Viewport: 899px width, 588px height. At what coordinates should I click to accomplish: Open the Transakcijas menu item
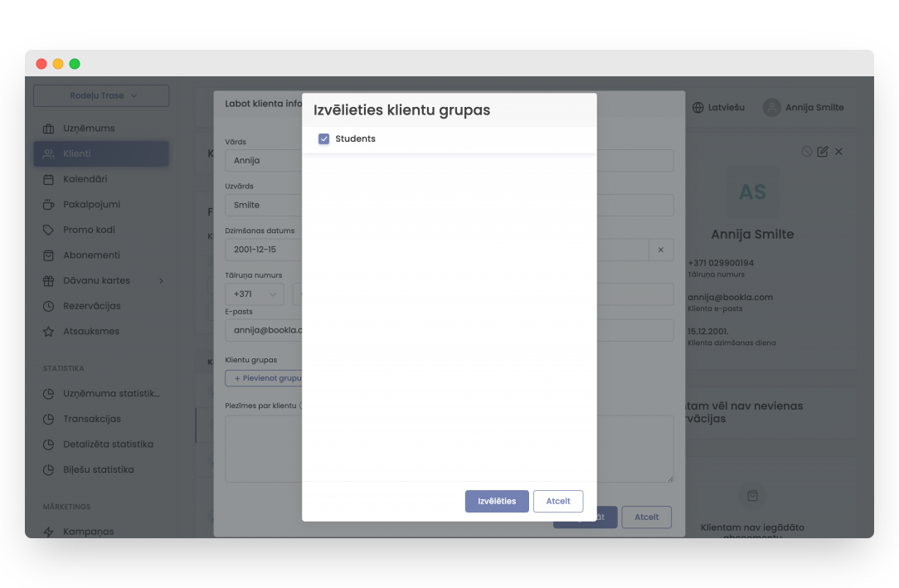pyautogui.click(x=92, y=419)
